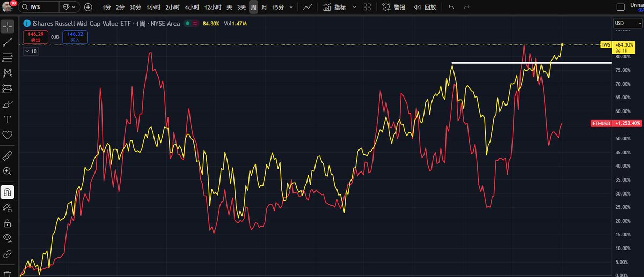Select the 30分 timeframe

tap(135, 7)
